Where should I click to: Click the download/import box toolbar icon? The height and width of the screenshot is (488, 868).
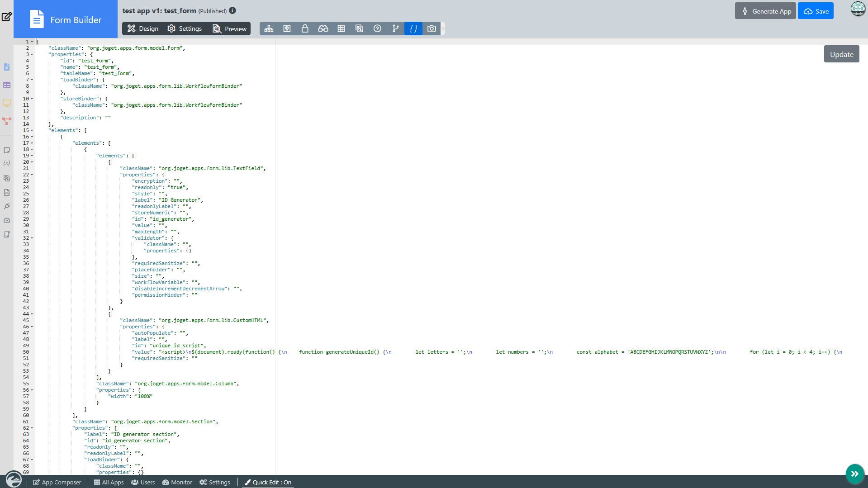pos(287,28)
